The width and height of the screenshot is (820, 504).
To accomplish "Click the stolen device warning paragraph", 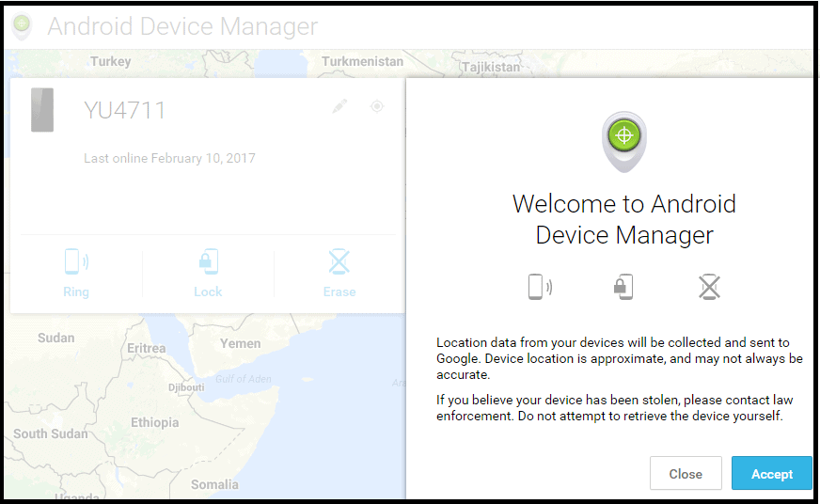I will pos(615,408).
